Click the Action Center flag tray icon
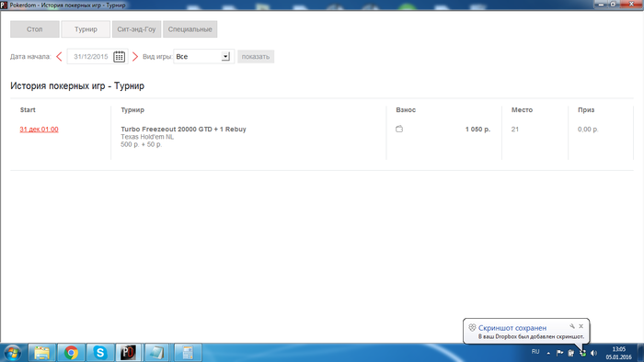The image size is (644, 362). [x=559, y=353]
